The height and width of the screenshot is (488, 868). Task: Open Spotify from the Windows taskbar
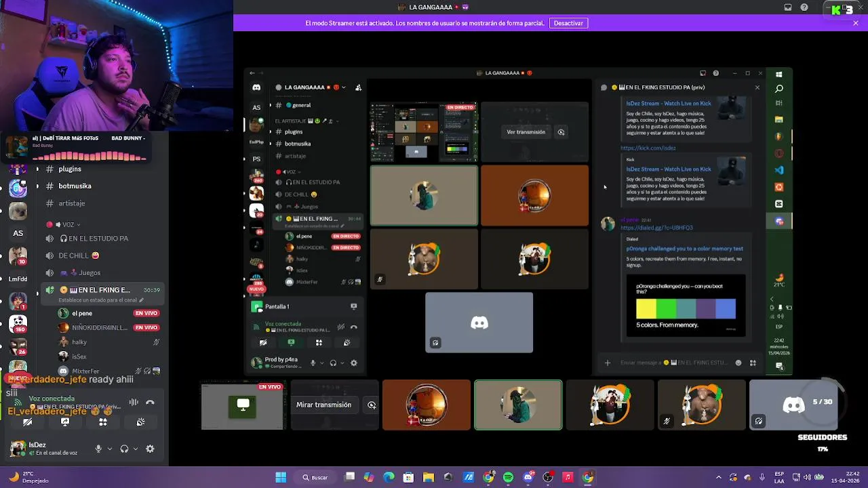(508, 477)
